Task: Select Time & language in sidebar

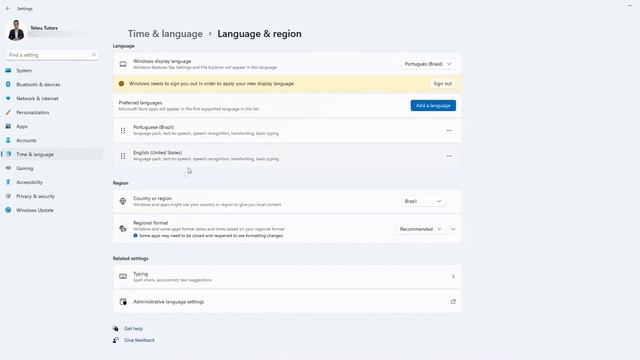Action: coord(52,154)
